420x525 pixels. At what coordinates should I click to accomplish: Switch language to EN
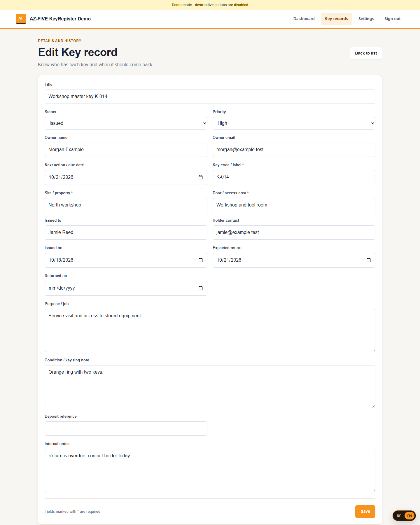click(x=409, y=516)
